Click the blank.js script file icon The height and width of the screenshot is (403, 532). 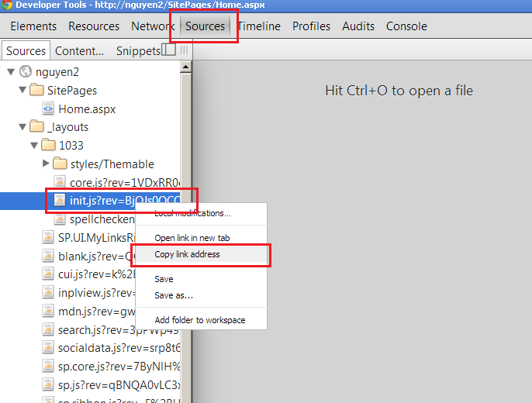(x=49, y=257)
